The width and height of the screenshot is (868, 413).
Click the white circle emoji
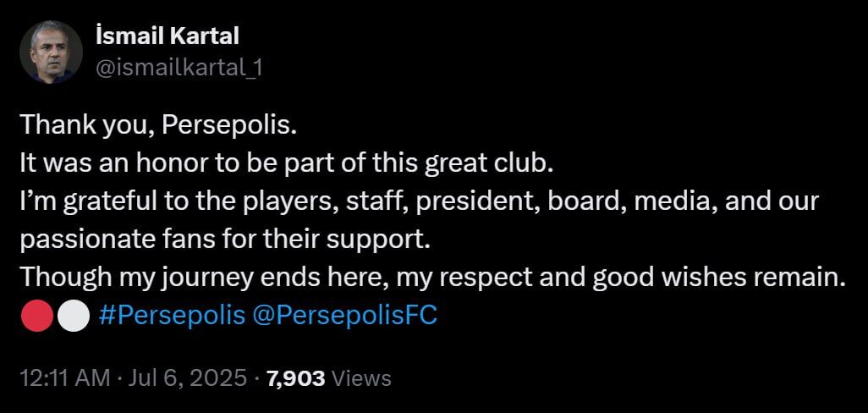73,316
